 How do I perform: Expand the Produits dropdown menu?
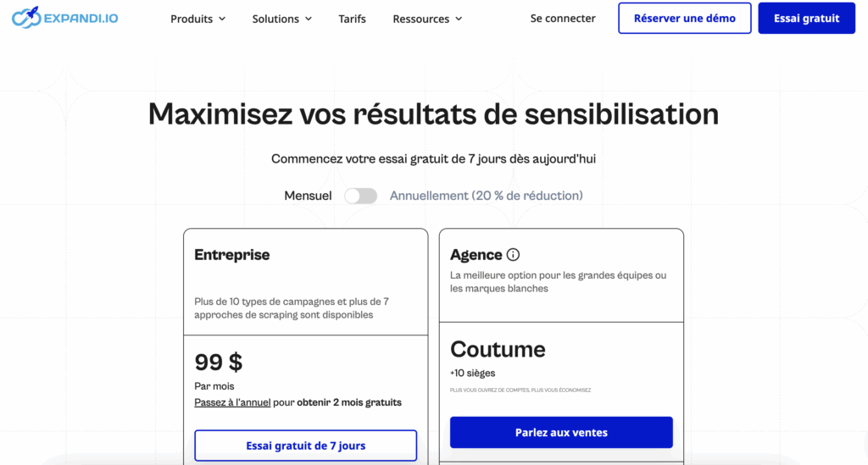point(198,19)
